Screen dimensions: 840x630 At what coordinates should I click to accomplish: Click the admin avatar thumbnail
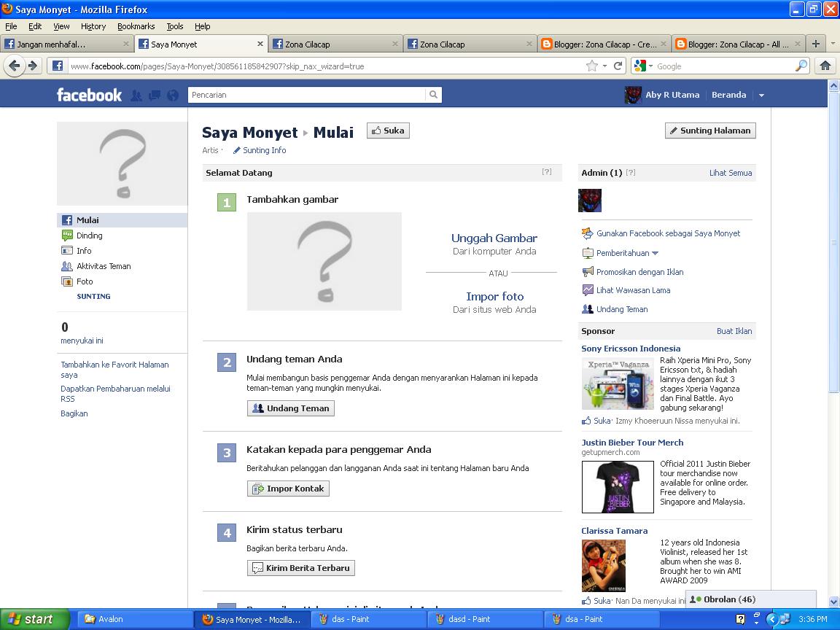click(590, 201)
